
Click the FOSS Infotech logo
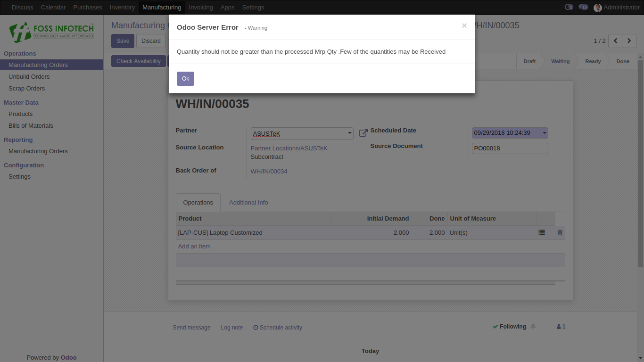coord(52,32)
